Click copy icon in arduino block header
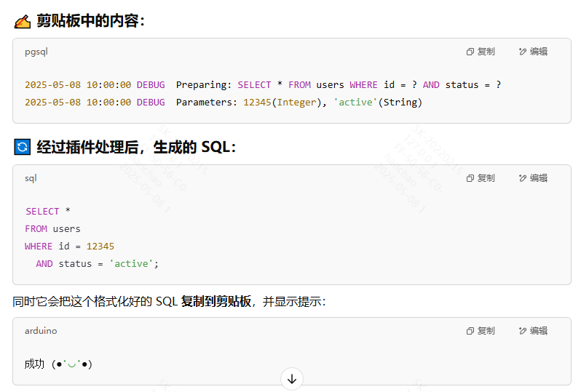 click(470, 331)
